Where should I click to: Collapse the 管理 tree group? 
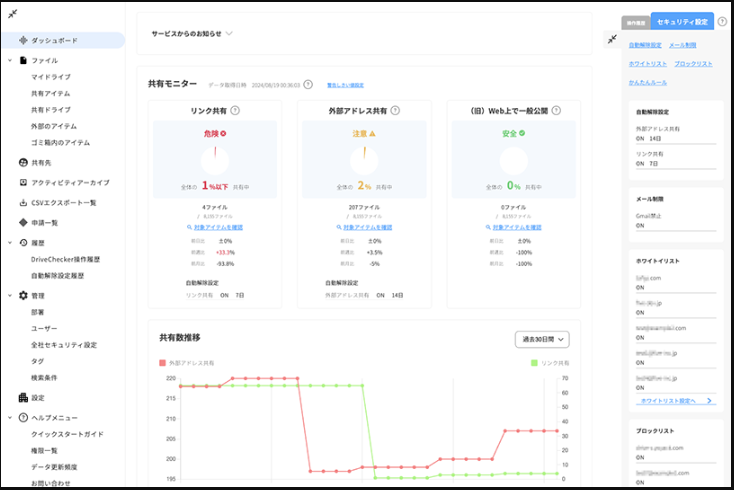(x=9, y=296)
